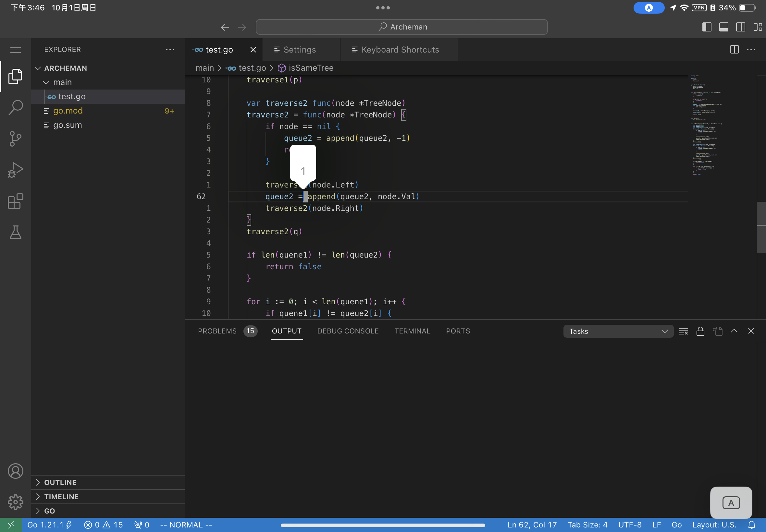Viewport: 766px width, 532px height.
Task: Open the Extensions view
Action: click(x=15, y=201)
